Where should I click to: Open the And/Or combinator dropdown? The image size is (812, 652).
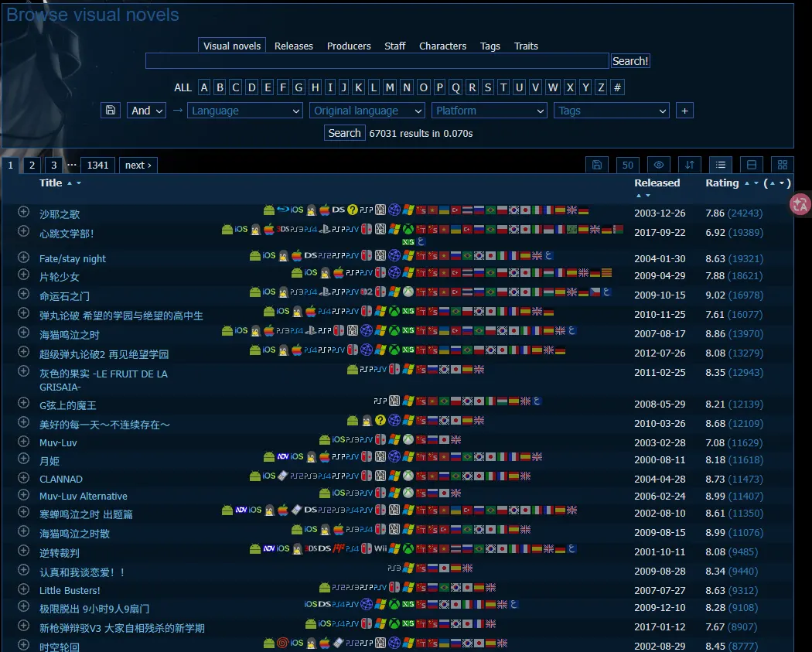147,111
